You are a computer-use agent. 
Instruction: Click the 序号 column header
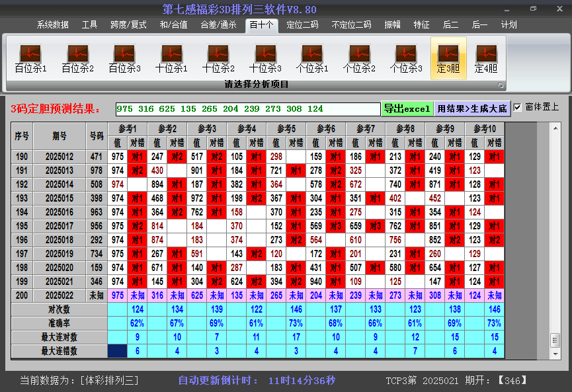[x=22, y=136]
